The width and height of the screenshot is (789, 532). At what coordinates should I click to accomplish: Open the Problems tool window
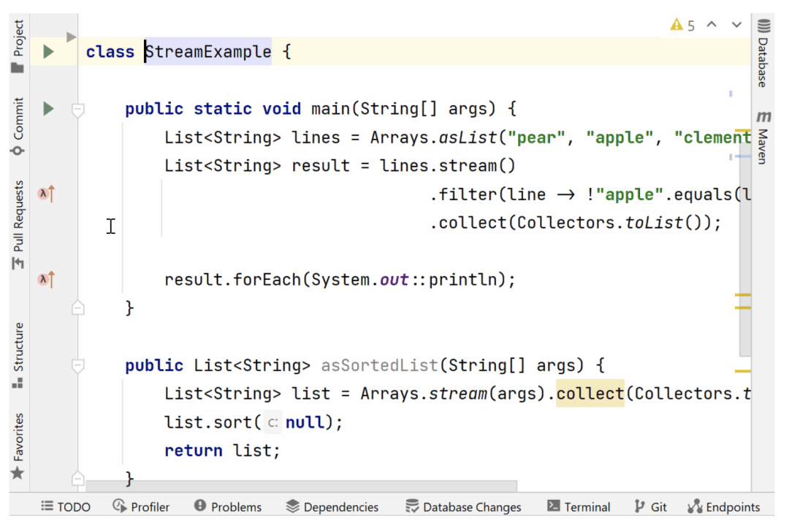(228, 506)
